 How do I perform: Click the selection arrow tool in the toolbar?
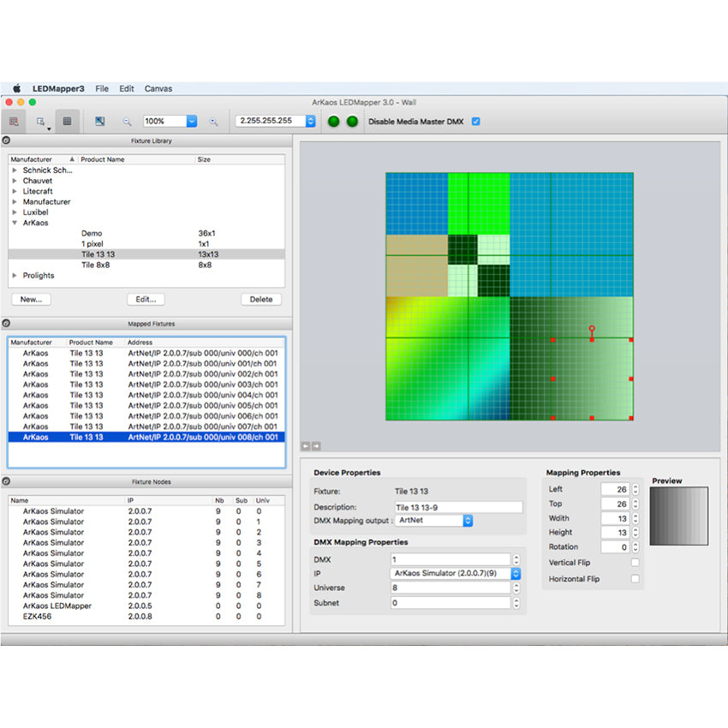click(41, 122)
